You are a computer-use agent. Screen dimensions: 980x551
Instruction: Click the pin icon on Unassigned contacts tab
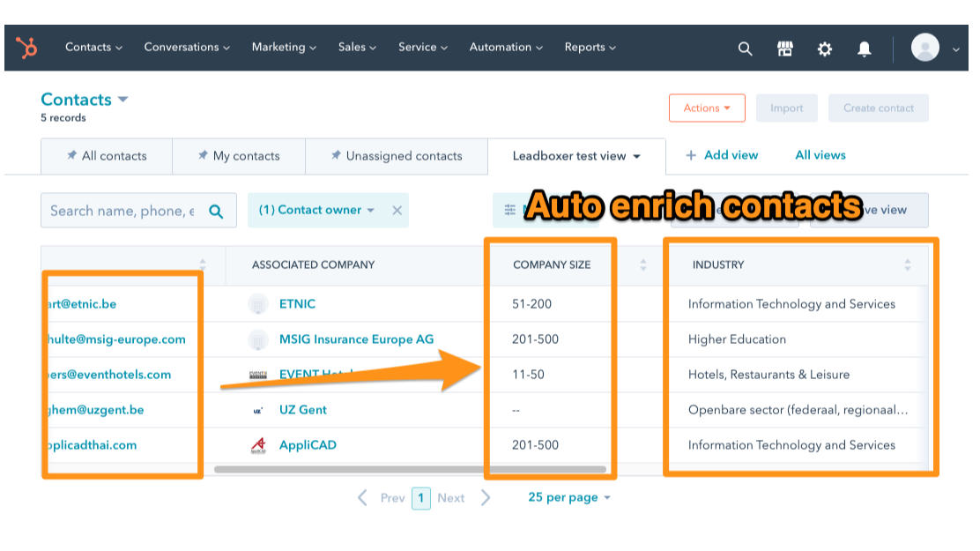click(335, 155)
